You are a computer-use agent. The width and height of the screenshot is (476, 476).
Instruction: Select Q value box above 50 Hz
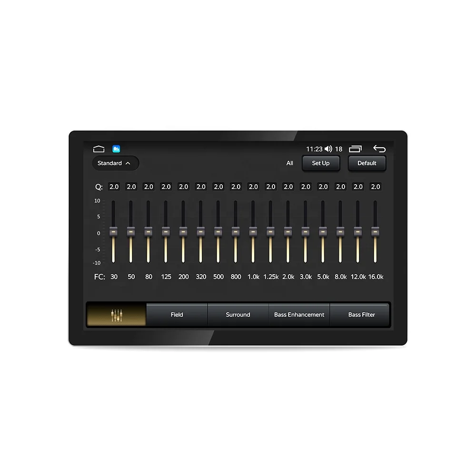131,187
